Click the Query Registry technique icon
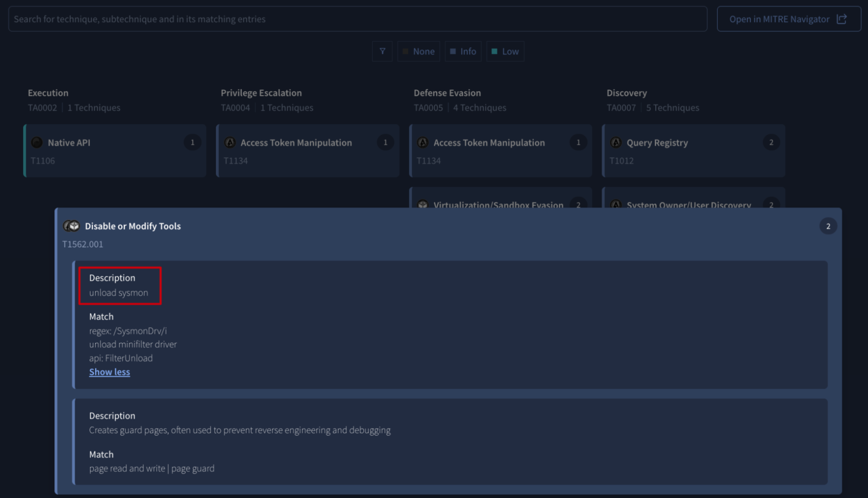 click(x=616, y=143)
